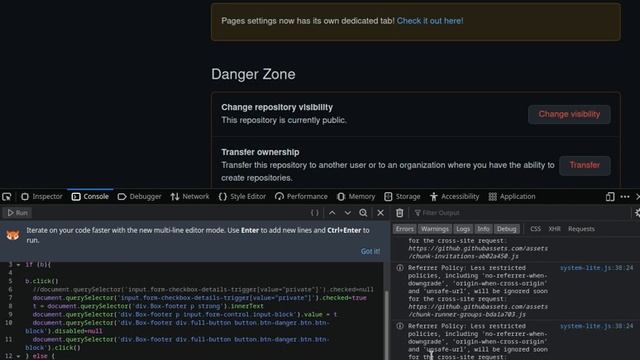Switch to the Console tab
The height and width of the screenshot is (360, 640).
click(90, 197)
